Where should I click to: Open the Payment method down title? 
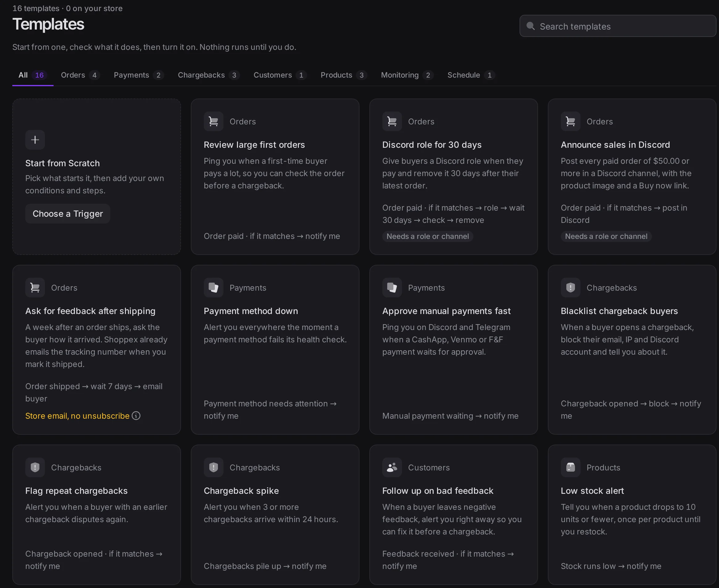[x=251, y=311]
